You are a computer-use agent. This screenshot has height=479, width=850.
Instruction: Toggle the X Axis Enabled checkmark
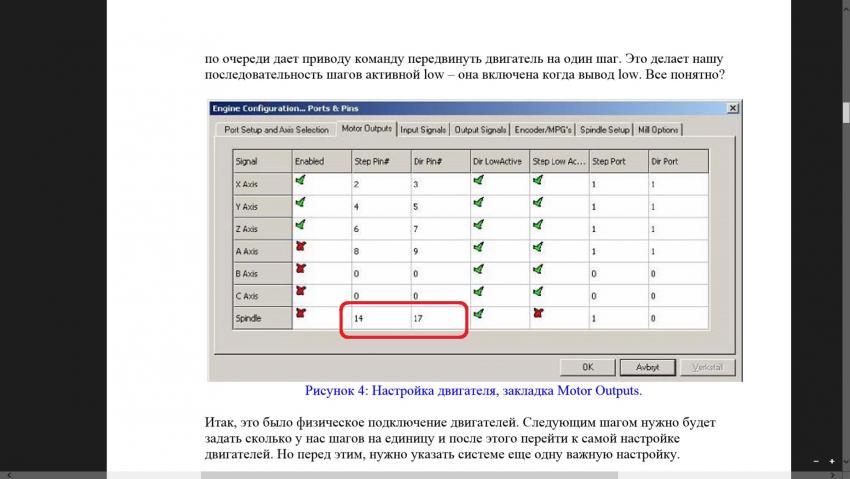[300, 181]
